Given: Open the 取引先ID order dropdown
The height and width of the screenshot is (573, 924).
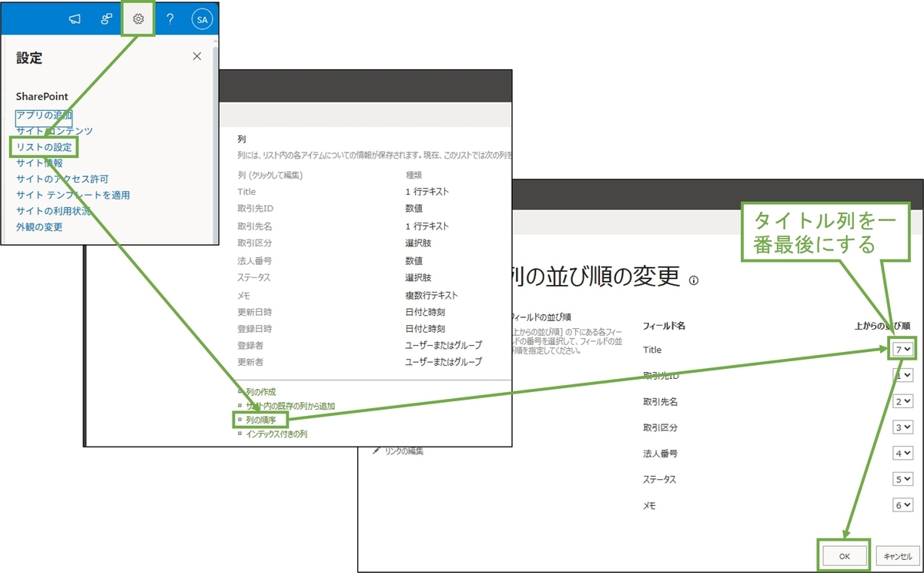Looking at the screenshot, I should (x=902, y=375).
